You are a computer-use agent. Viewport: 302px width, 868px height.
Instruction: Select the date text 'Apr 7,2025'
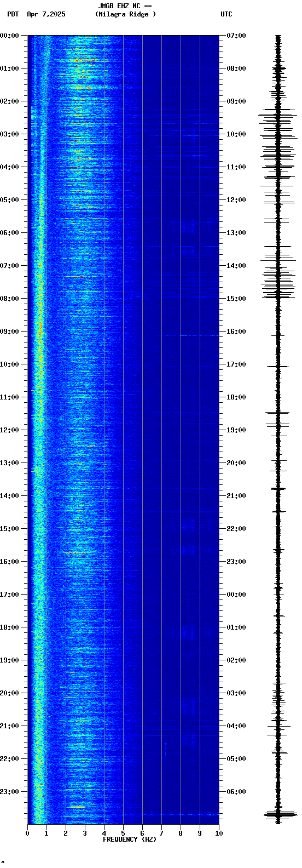click(46, 14)
